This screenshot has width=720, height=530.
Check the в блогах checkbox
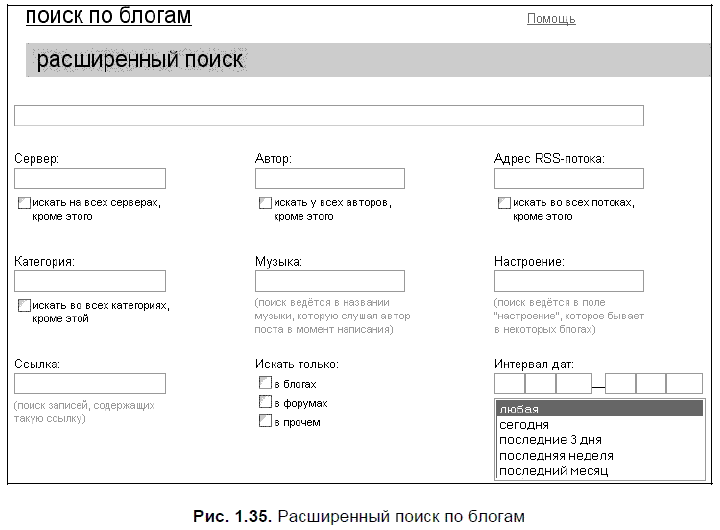265,383
